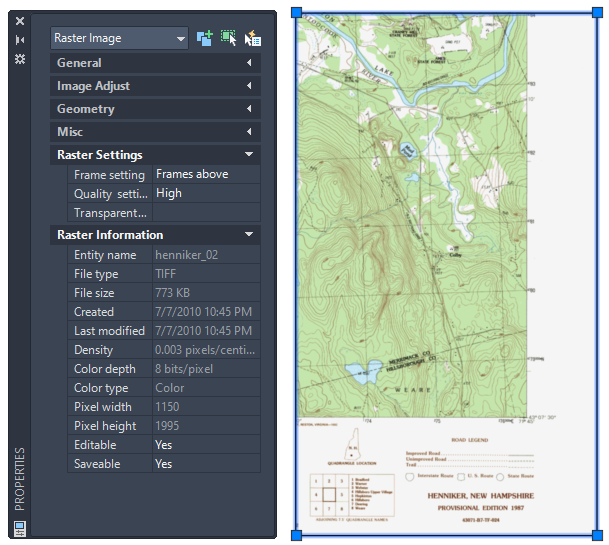Screen dimensions: 609x545
Task: Click the Pixel height 1995 value
Action: click(206, 426)
